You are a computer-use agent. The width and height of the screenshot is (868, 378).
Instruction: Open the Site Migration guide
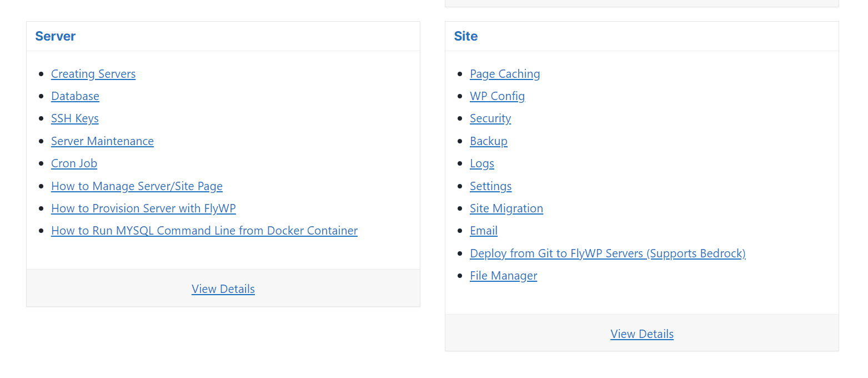click(x=506, y=208)
